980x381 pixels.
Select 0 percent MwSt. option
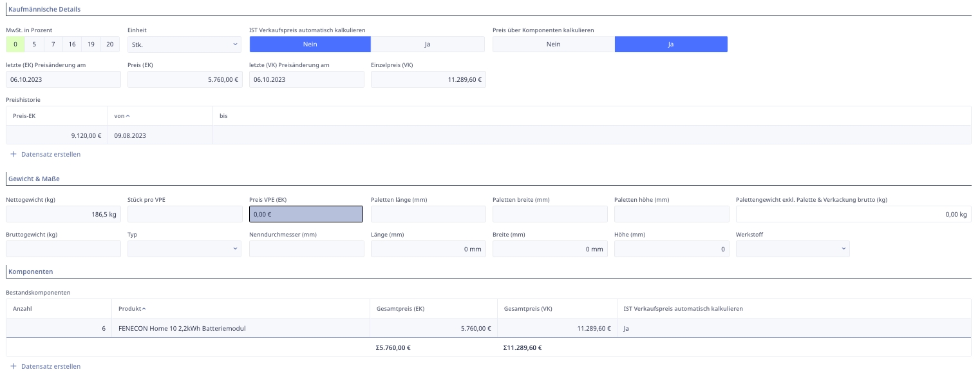15,44
